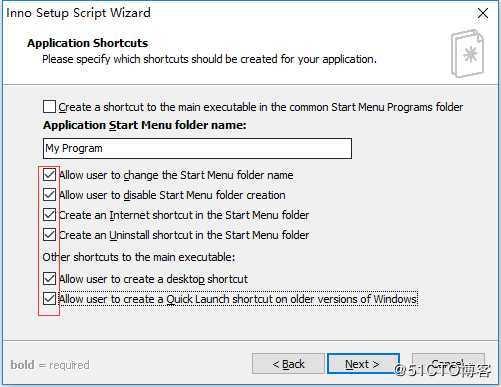The height and width of the screenshot is (387, 501).
Task: Disable Create an Uninstall shortcut checkbox
Action: click(x=49, y=235)
